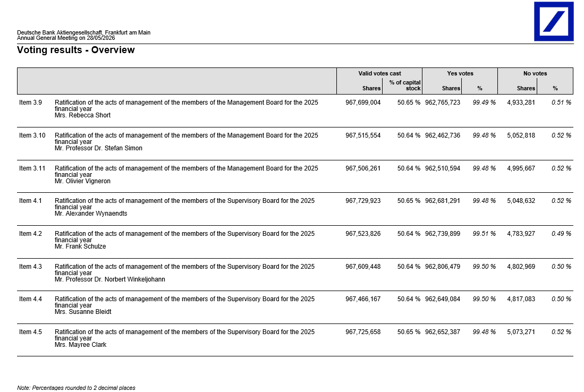Click the % of capital stock subheader
Screen dimensions: 584x392
(405, 85)
